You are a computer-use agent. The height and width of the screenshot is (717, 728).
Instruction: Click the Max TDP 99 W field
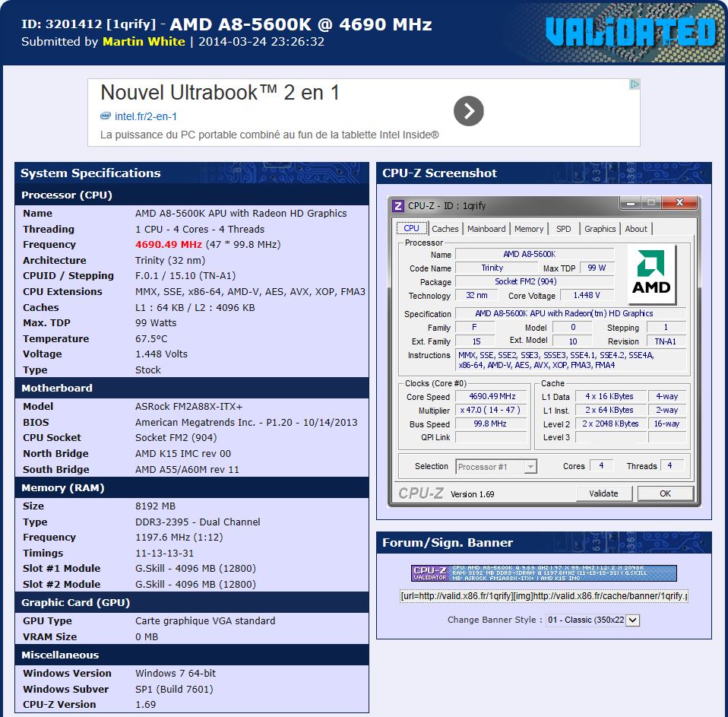[597, 268]
